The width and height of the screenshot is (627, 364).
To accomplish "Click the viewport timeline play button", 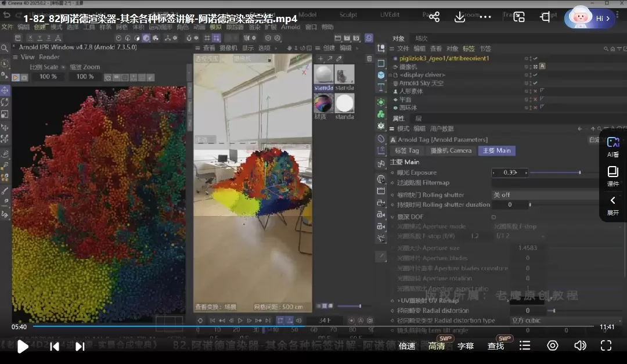I will tap(240, 320).
